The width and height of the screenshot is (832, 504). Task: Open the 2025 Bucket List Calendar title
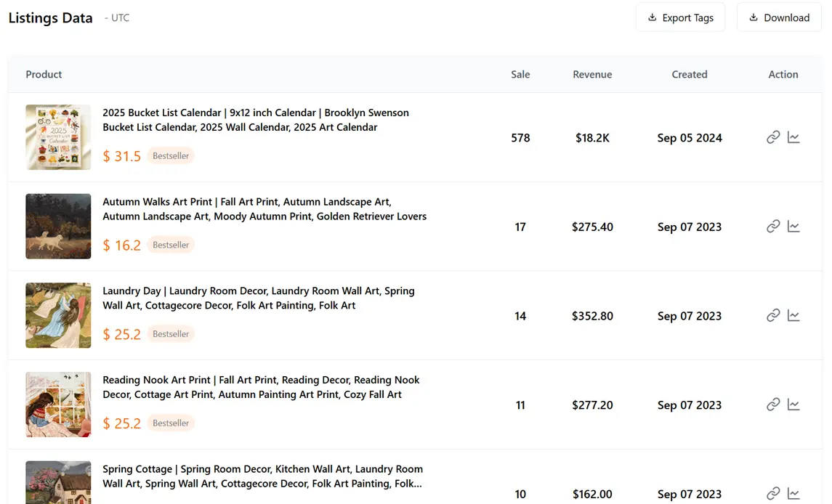coord(256,120)
